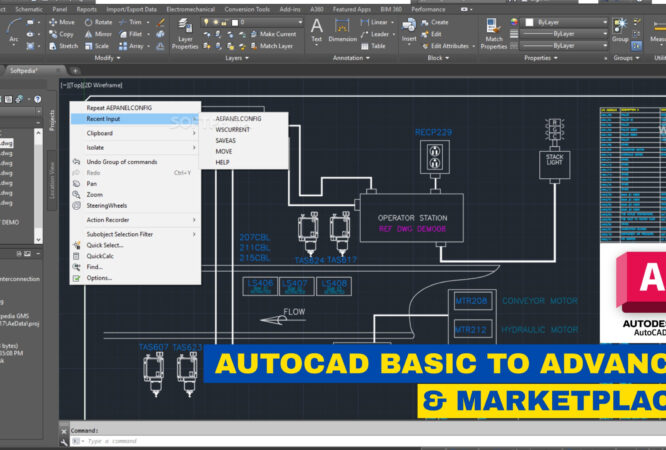The height and width of the screenshot is (450, 666).
Task: Choose the Rotate tool
Action: [98, 22]
